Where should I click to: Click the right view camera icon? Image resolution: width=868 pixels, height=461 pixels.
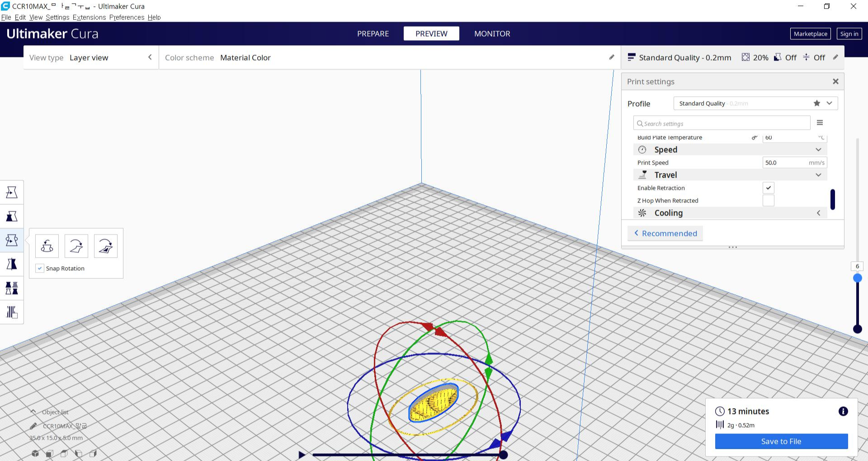click(93, 453)
